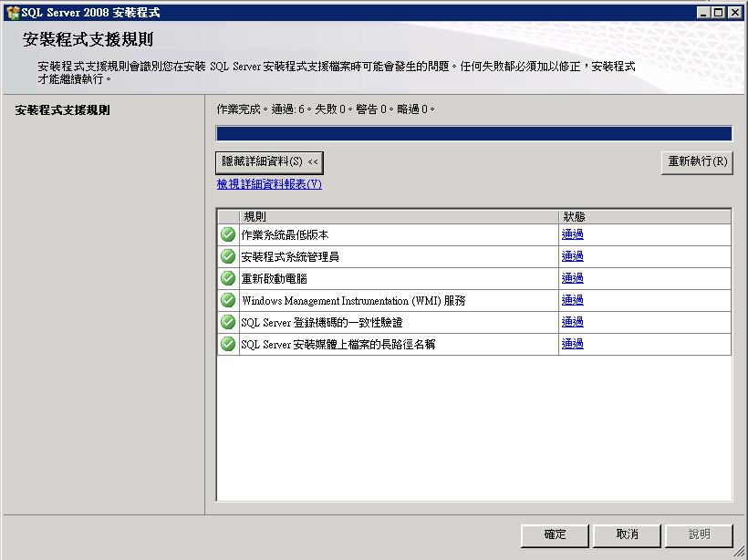Image resolution: width=748 pixels, height=560 pixels.
Task: Click the green check icon for 安裝程式系統管理員
Action: [x=228, y=256]
